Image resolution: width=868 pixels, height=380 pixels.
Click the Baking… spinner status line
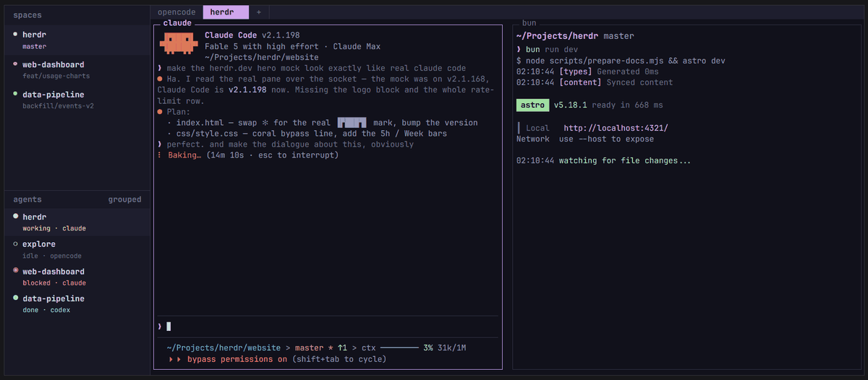(x=247, y=155)
